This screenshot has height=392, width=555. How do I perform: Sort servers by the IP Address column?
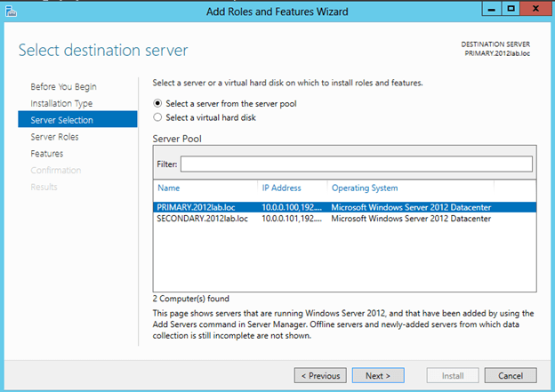click(281, 188)
